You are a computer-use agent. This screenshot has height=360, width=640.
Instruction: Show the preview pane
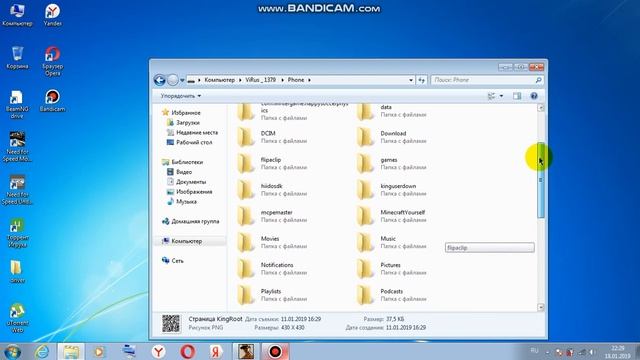[x=517, y=96]
